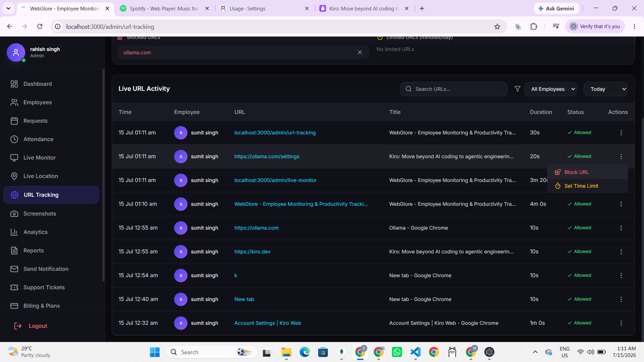The width and height of the screenshot is (644, 362).
Task: Select Block URL from context menu
Action: click(x=587, y=172)
